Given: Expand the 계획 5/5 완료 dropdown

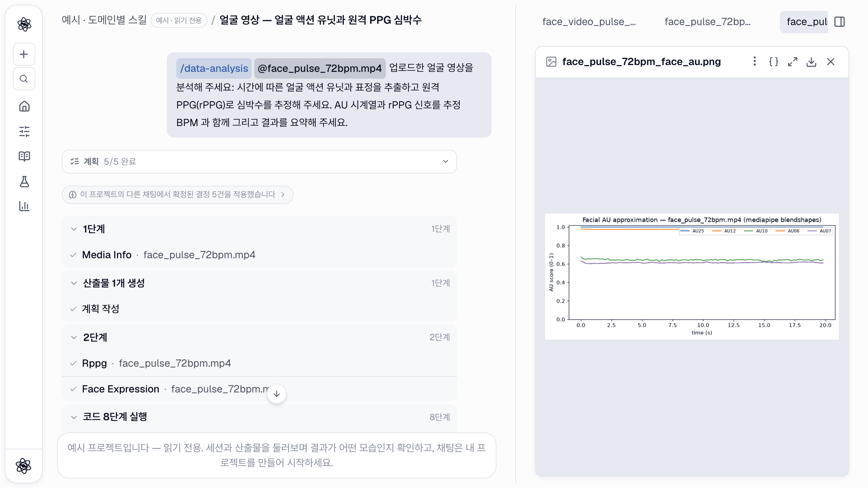Looking at the screenshot, I should click(x=259, y=162).
